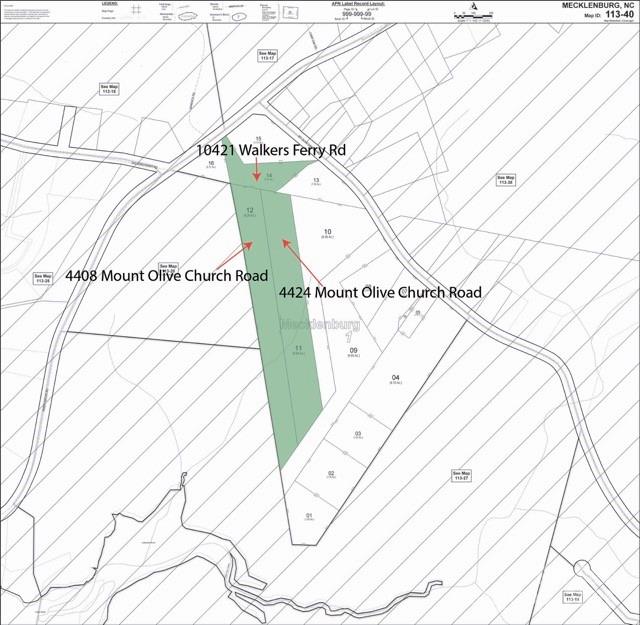Select green parcel number 12

[251, 211]
